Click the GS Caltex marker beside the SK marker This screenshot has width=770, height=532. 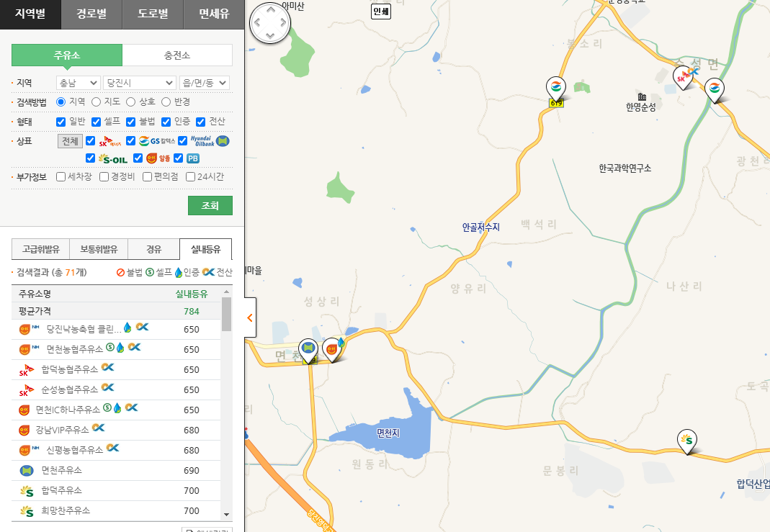click(x=715, y=90)
